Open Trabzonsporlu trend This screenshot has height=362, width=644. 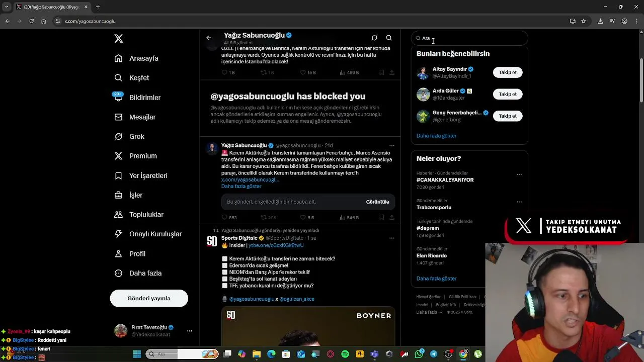pyautogui.click(x=434, y=208)
